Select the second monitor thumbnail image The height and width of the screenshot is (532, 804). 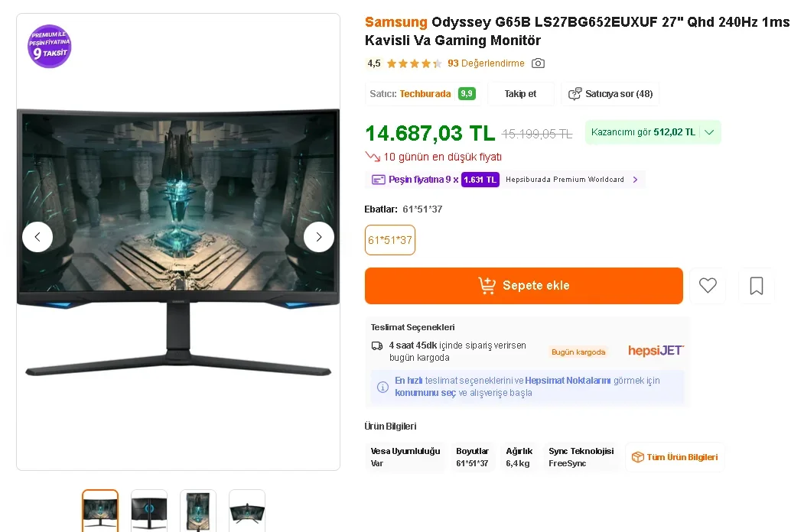(149, 511)
